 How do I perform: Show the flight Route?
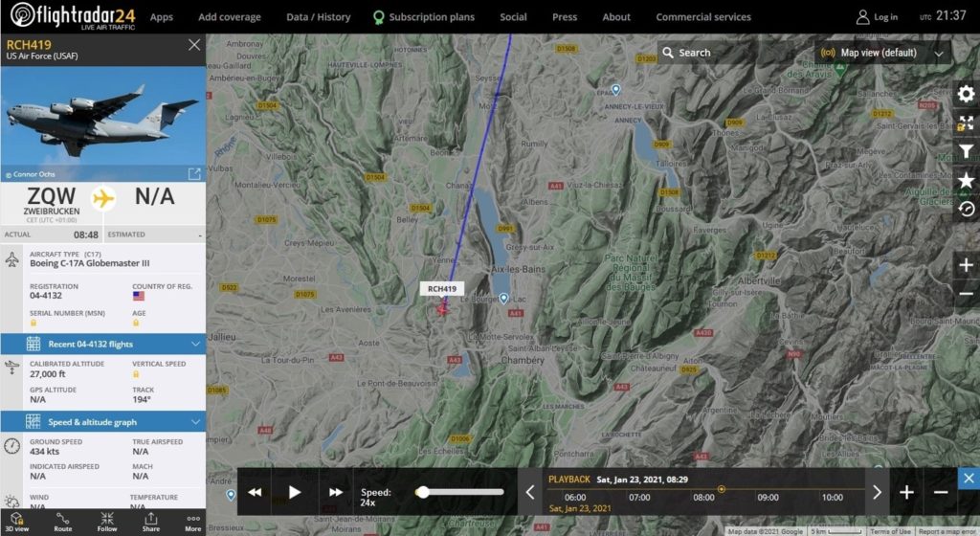click(62, 522)
